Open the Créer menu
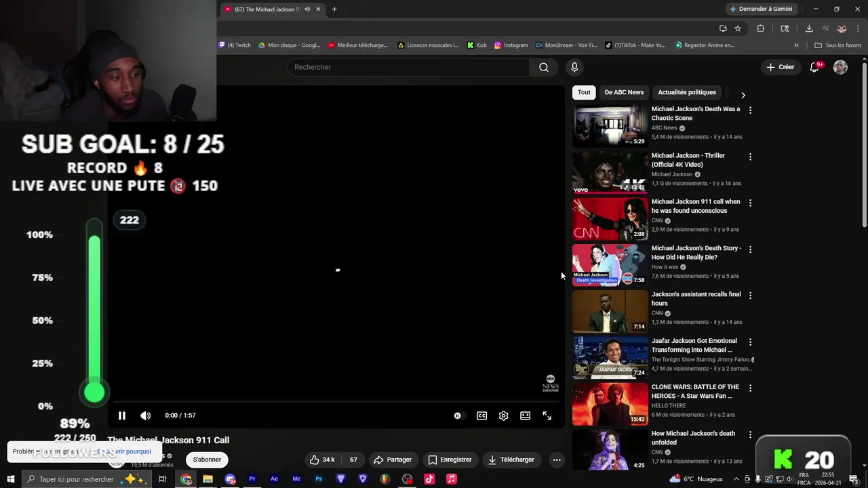 (x=781, y=67)
